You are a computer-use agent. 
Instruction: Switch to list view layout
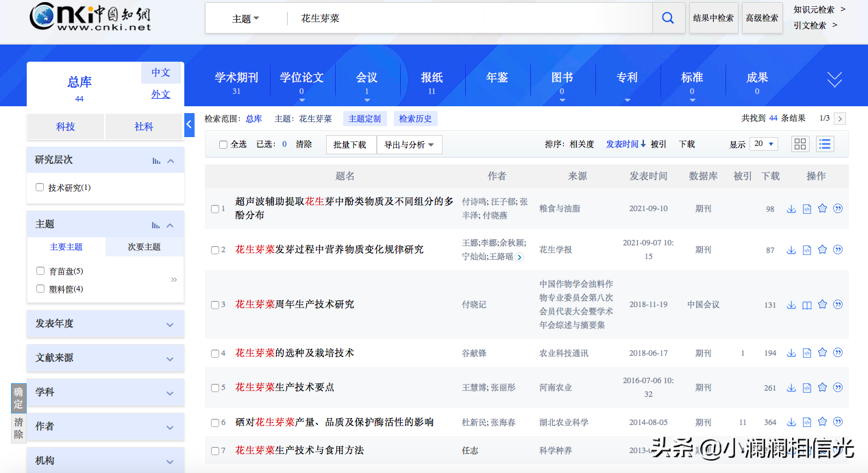tap(824, 144)
